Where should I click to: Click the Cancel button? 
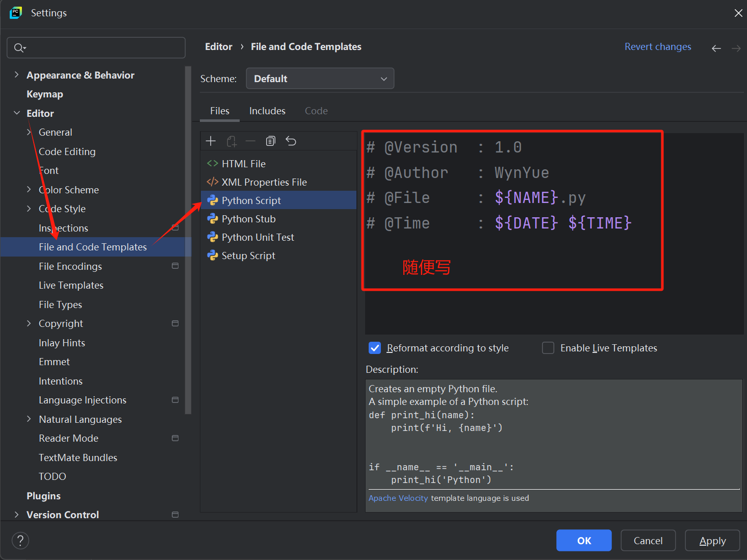pos(648,541)
